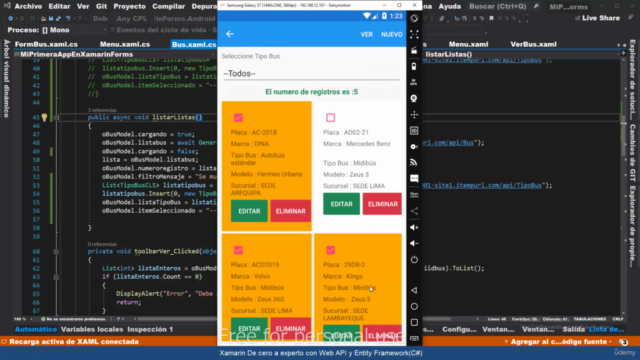Open the Editar menu

59,7
